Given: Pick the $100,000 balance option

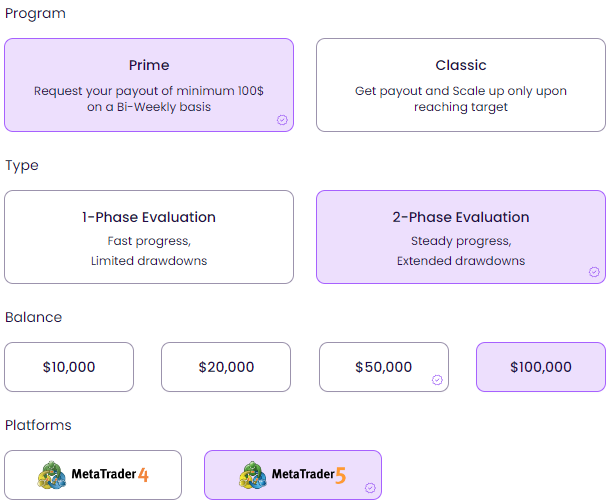Looking at the screenshot, I should tap(541, 367).
